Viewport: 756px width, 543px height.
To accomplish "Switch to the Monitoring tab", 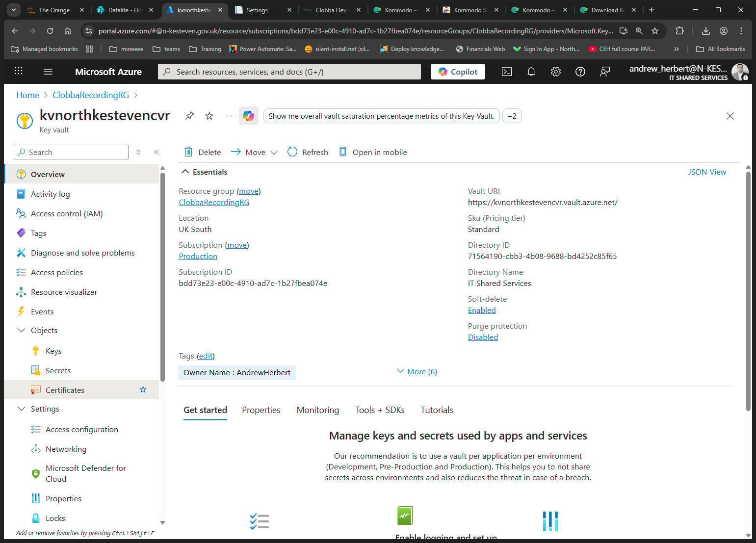I will (318, 410).
